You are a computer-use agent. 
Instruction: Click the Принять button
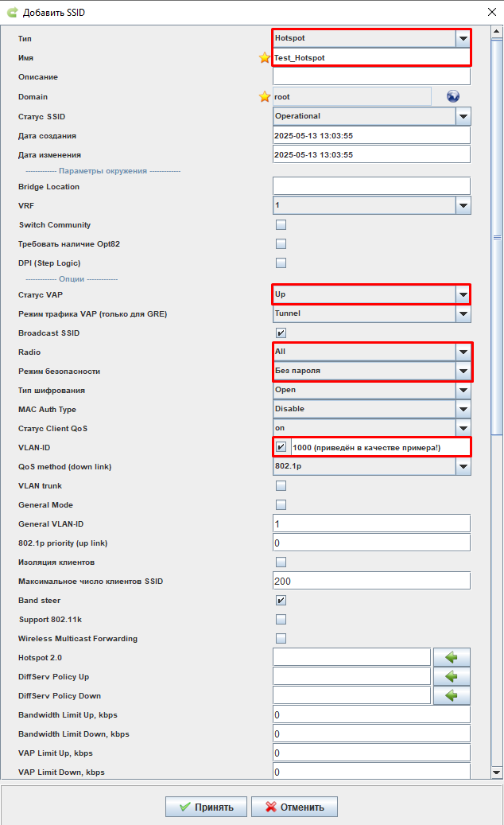pyautogui.click(x=207, y=807)
